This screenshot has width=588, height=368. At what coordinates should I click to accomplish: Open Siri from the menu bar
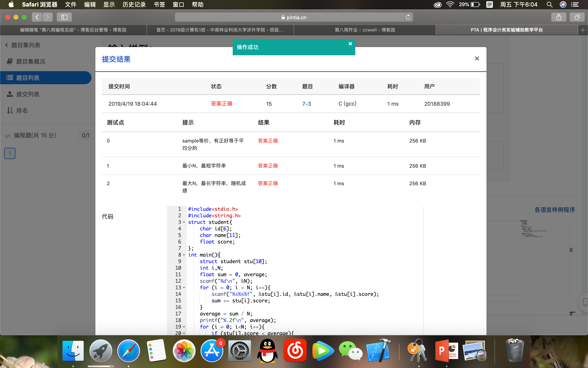pos(563,4)
